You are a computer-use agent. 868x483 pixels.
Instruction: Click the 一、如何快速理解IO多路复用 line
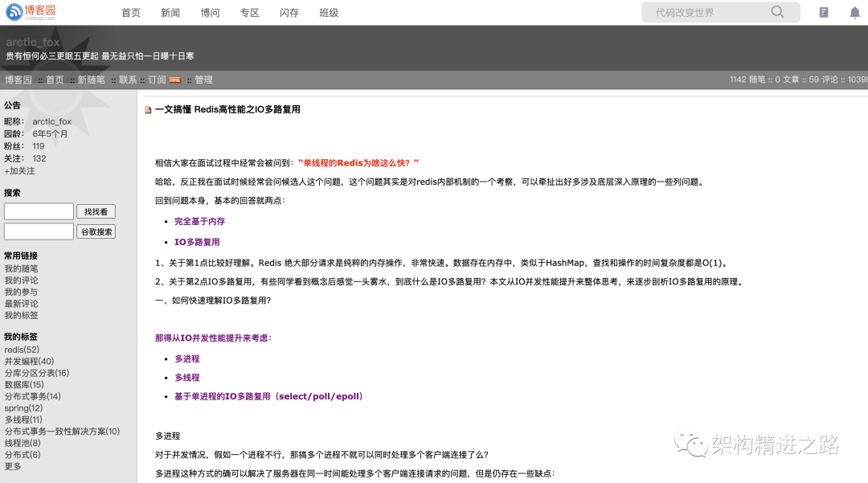[213, 301]
